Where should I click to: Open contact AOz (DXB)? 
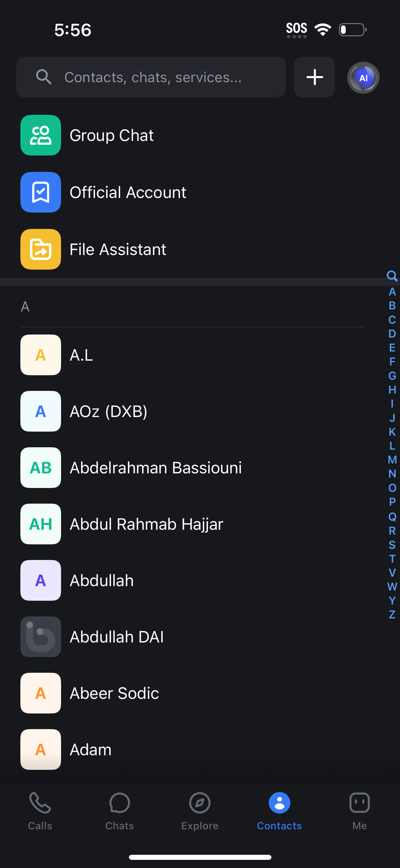coord(109,411)
